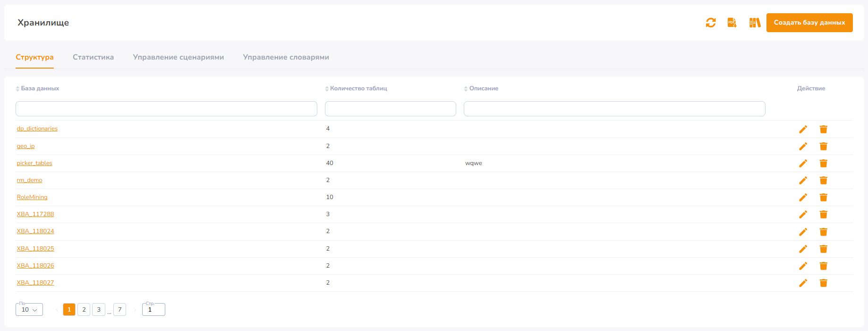
Task: Open the dp_dictionaries database link
Action: click(x=37, y=129)
